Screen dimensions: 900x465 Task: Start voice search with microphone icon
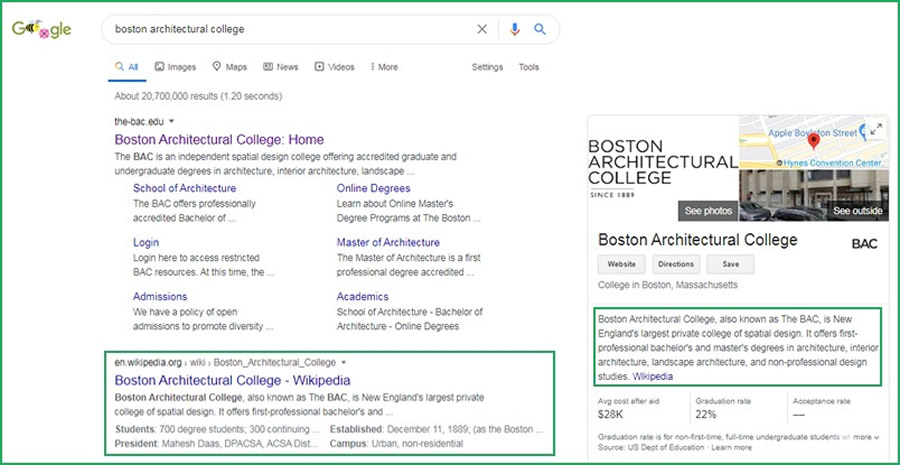click(514, 29)
